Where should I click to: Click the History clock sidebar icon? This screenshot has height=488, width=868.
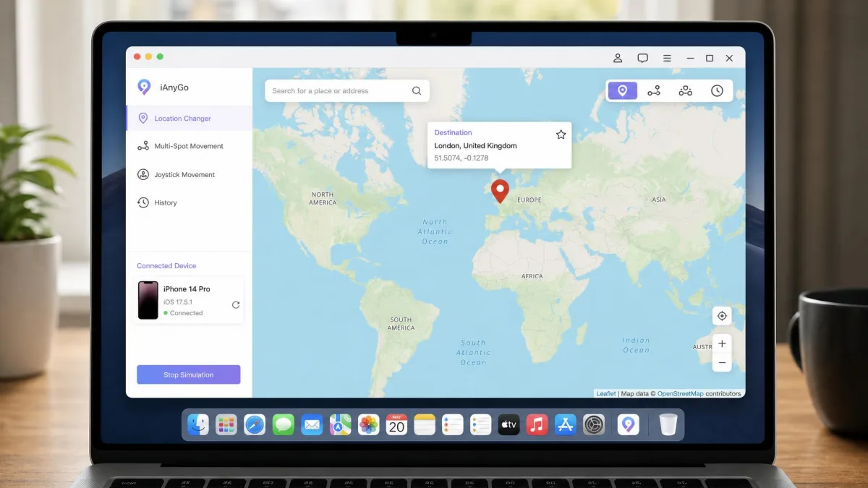(143, 203)
